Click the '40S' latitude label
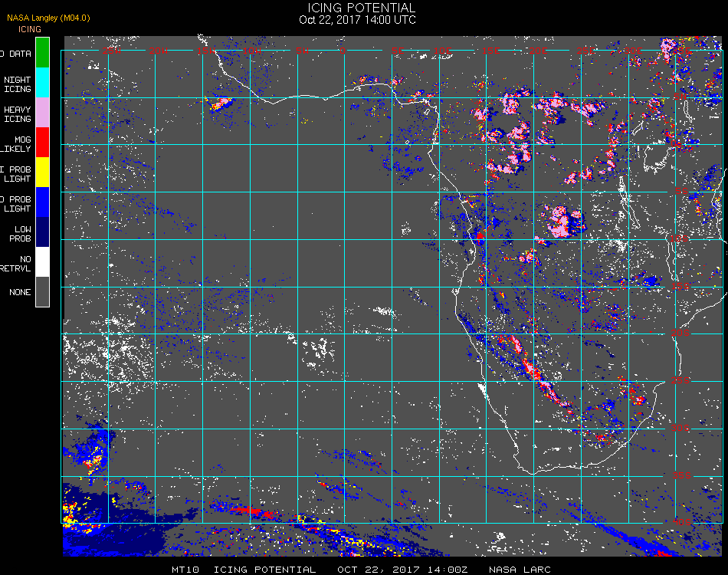 [681, 522]
